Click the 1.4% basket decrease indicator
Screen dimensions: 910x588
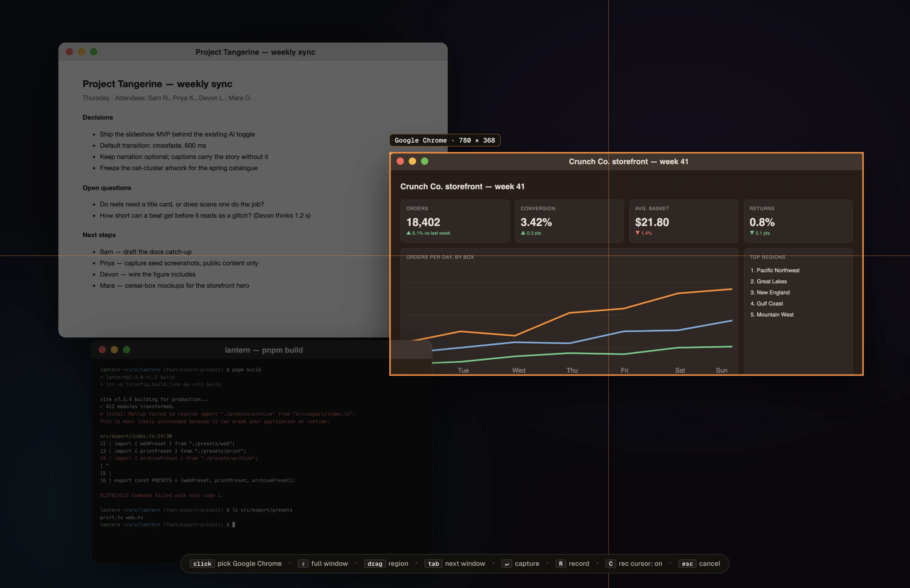tap(644, 233)
